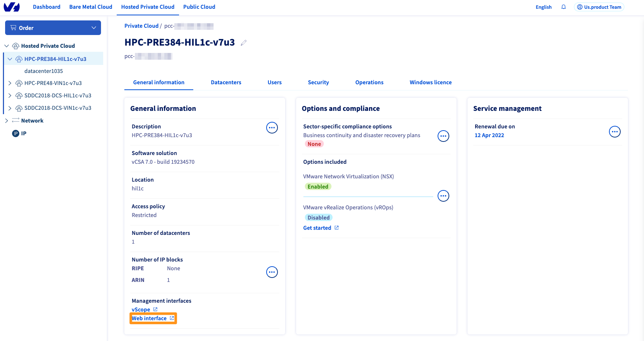Change language from English
644x341 pixels.
(x=544, y=7)
